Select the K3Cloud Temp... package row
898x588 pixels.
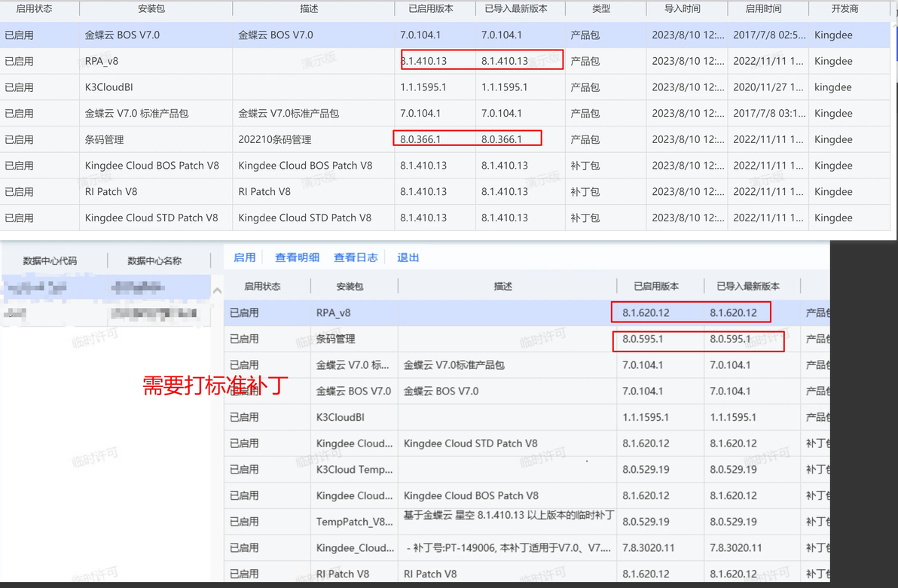tap(355, 470)
